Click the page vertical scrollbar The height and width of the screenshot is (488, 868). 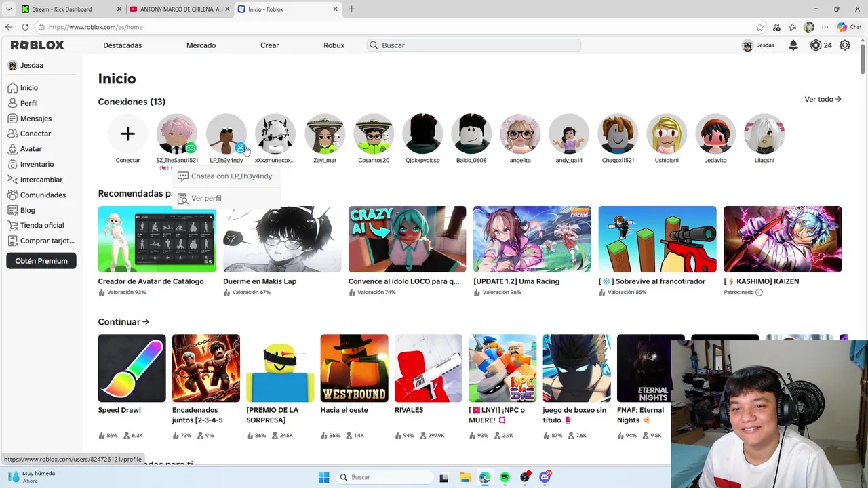coord(863,58)
